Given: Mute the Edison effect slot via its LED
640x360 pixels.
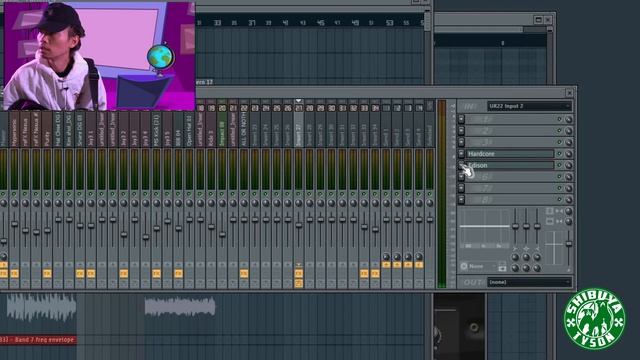Looking at the screenshot, I should (x=560, y=165).
